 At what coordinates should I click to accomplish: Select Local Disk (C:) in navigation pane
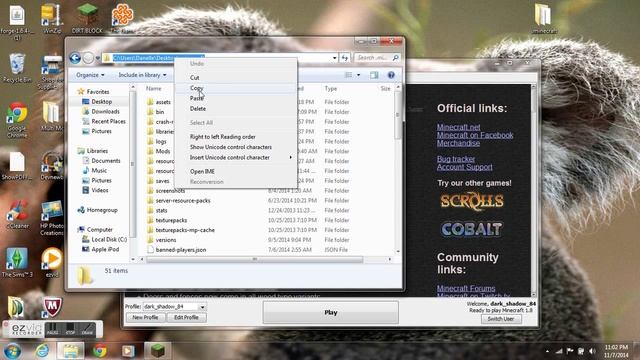pyautogui.click(x=109, y=240)
